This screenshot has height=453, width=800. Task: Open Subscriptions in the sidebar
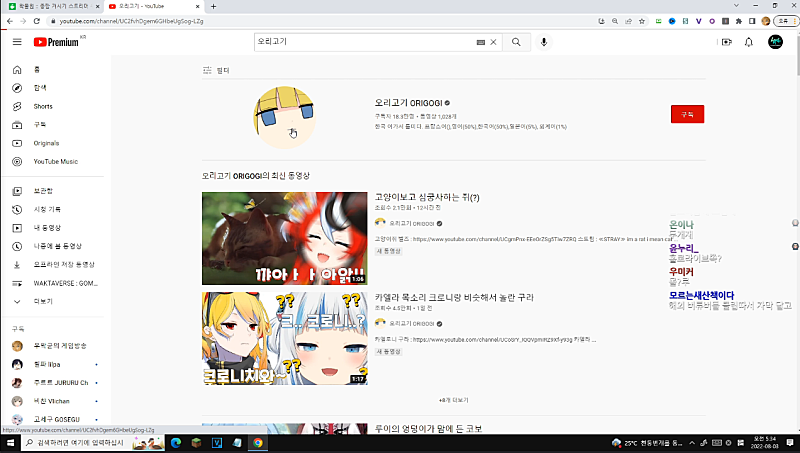pos(53,124)
